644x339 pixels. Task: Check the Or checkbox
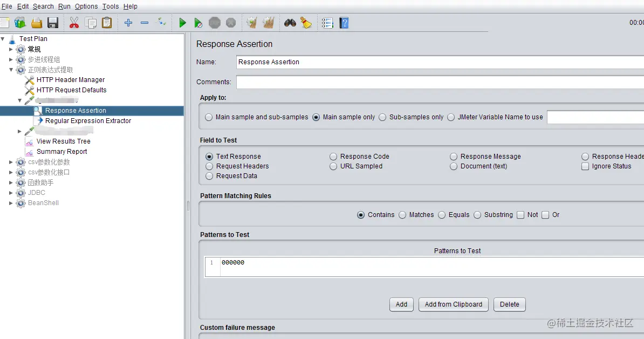[545, 215]
